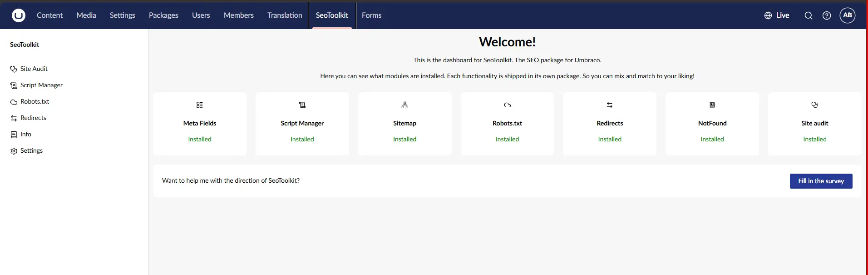Click Installed status under Meta Fields
This screenshot has width=868, height=275.
click(200, 139)
